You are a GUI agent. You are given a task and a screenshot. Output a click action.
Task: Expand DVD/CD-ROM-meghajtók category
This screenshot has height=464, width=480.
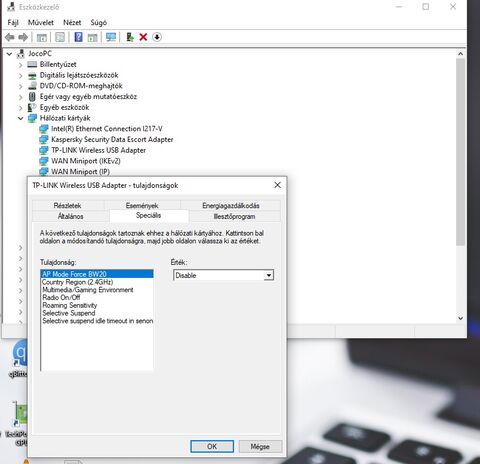point(21,86)
